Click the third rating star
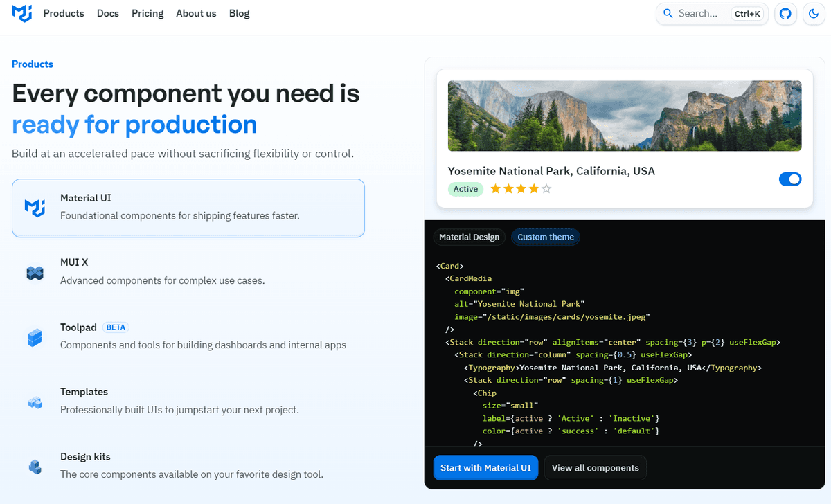The height and width of the screenshot is (504, 831). (521, 188)
